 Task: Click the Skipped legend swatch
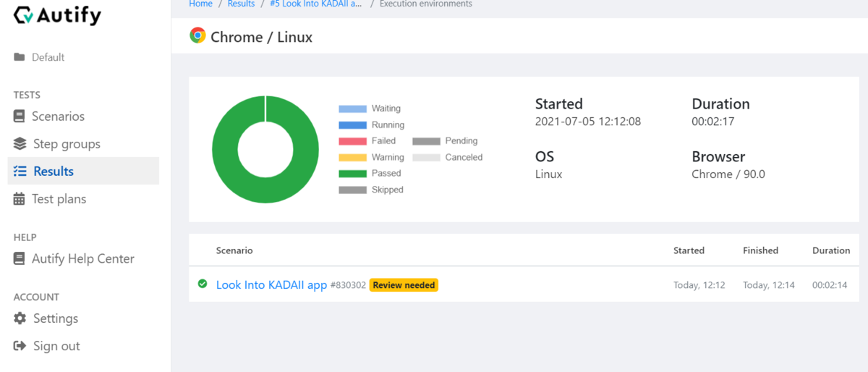pyautogui.click(x=352, y=190)
